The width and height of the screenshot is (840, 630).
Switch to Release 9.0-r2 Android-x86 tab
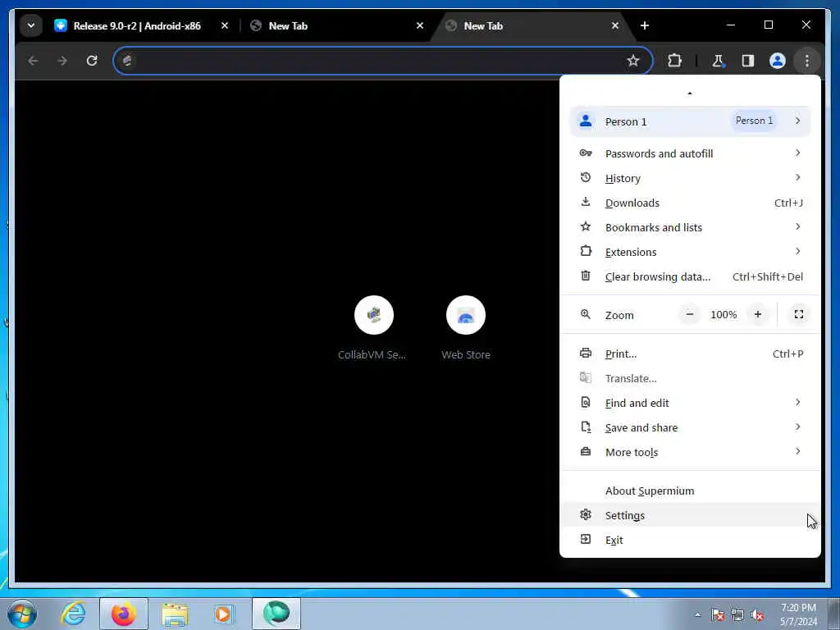[137, 25]
